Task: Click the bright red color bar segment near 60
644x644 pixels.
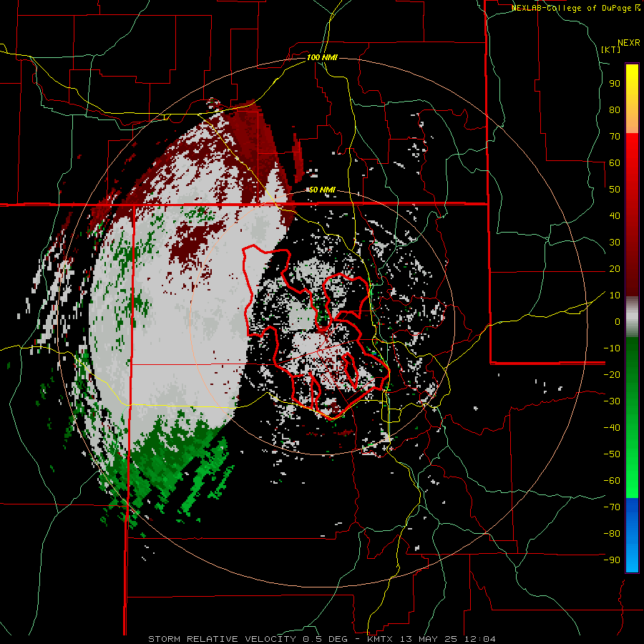Action: [632, 158]
